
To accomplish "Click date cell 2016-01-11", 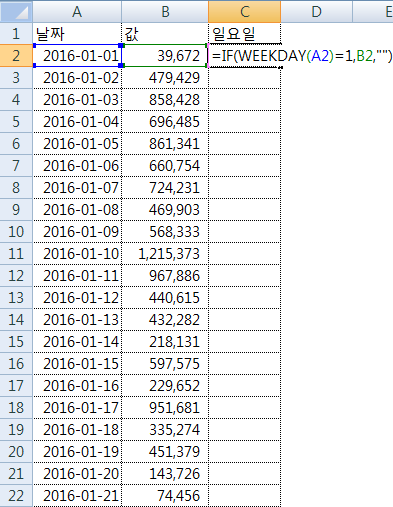I will (77, 276).
